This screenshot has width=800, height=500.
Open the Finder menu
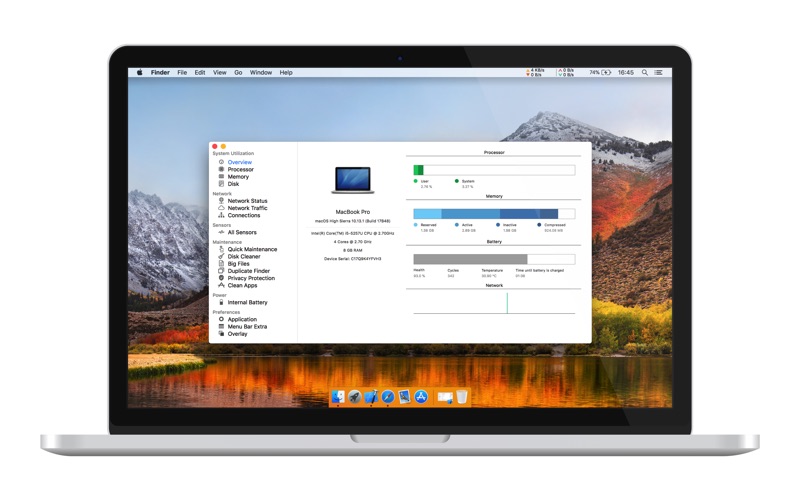click(x=160, y=72)
